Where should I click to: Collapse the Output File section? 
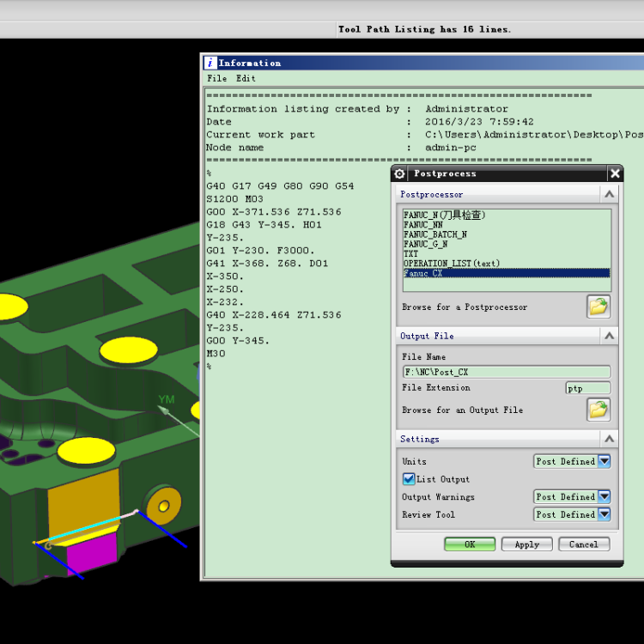[x=609, y=336]
